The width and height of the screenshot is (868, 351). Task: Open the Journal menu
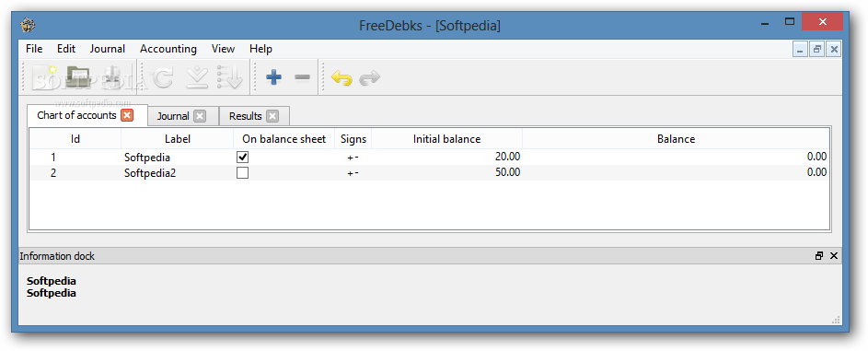[x=108, y=49]
